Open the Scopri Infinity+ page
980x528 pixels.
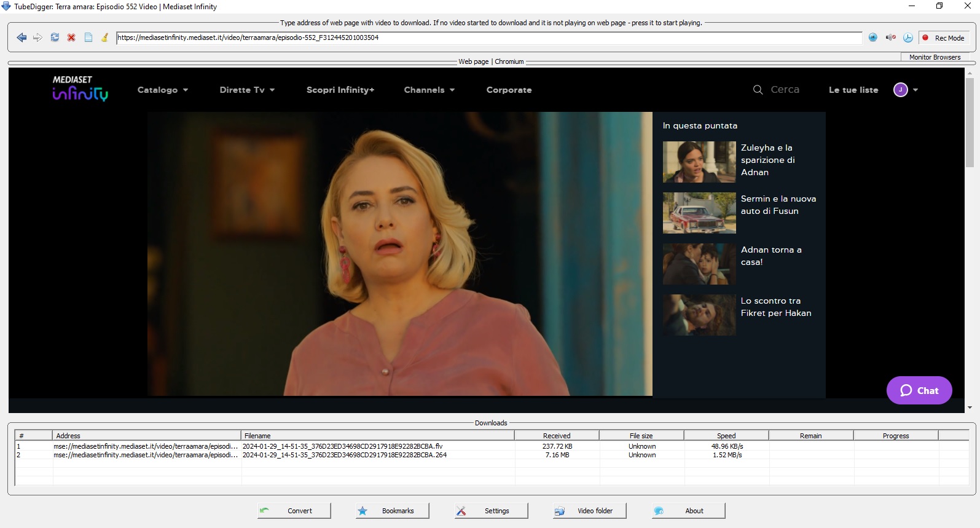pyautogui.click(x=340, y=90)
